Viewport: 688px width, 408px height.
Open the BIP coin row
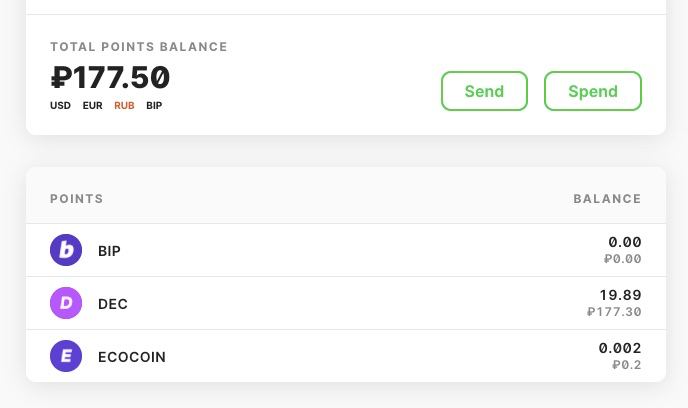pos(346,250)
